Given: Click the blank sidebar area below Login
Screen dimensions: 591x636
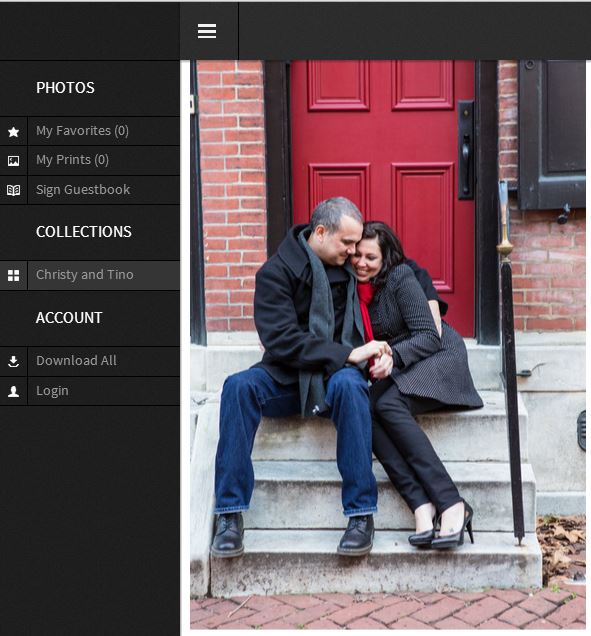Looking at the screenshot, I should [90, 521].
